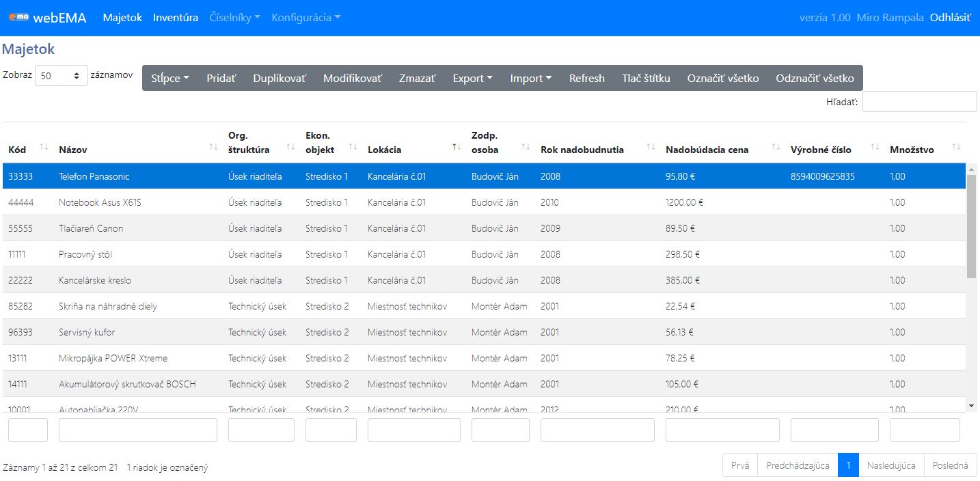Image resolution: width=980 pixels, height=481 pixels.
Task: Select Skriňa na náhradné diely row
Action: point(484,306)
